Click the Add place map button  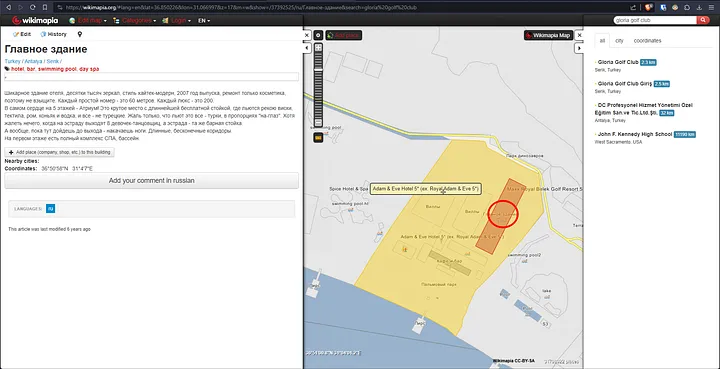point(344,35)
